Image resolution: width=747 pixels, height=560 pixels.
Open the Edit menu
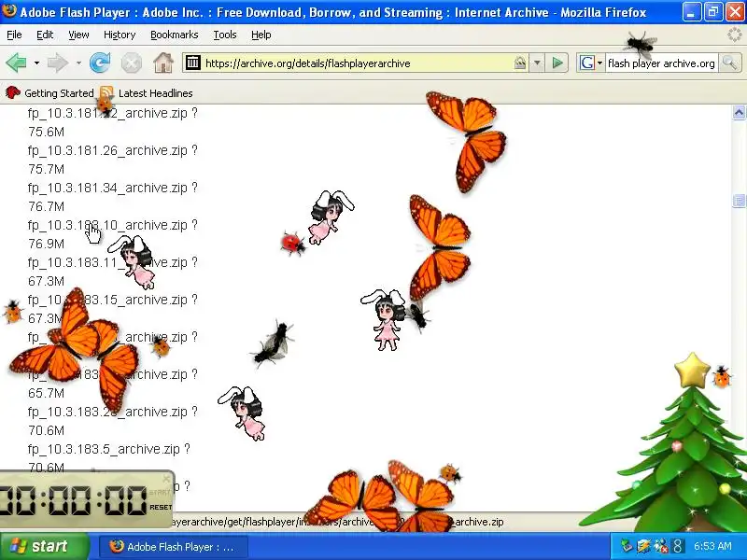click(x=45, y=35)
